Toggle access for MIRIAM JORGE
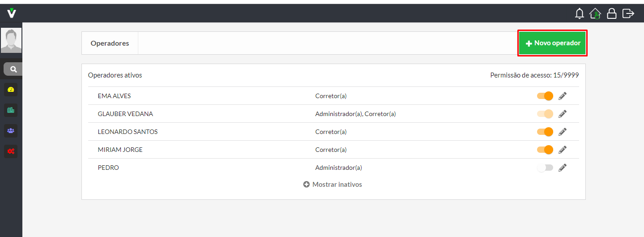The image size is (644, 237). click(x=545, y=150)
